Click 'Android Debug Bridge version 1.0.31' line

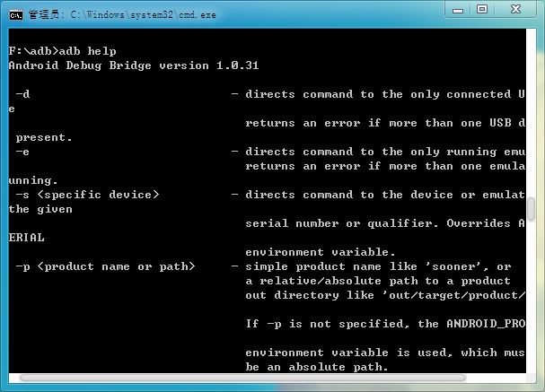[134, 65]
